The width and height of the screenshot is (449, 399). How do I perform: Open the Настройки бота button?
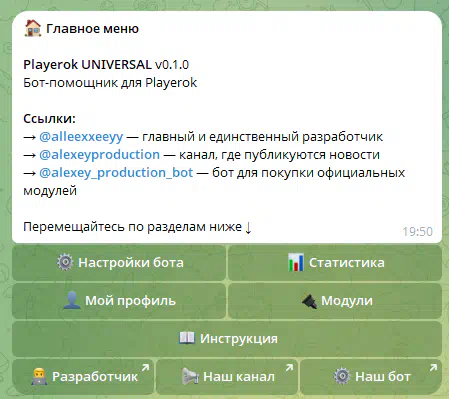click(x=119, y=263)
